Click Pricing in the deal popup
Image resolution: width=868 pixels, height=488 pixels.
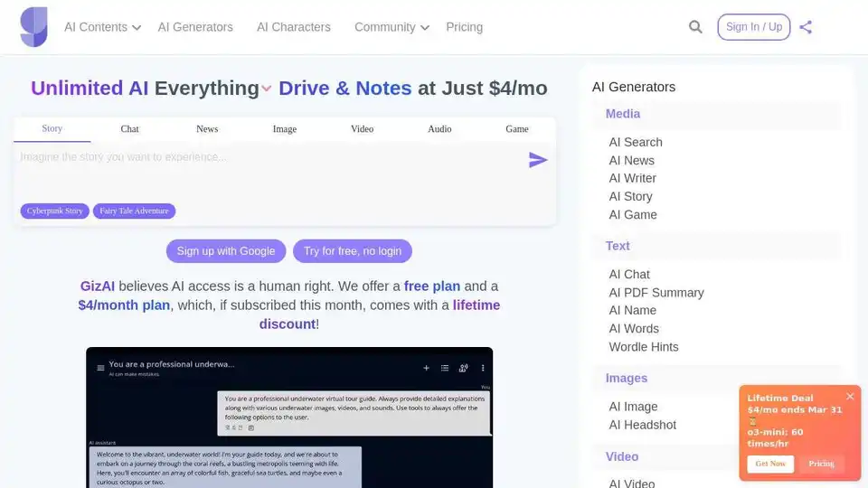821,464
